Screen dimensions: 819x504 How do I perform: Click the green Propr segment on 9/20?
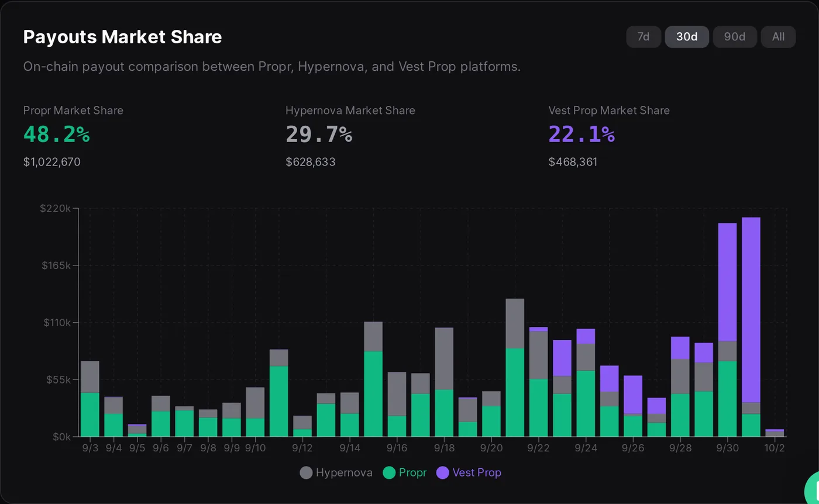pyautogui.click(x=491, y=422)
